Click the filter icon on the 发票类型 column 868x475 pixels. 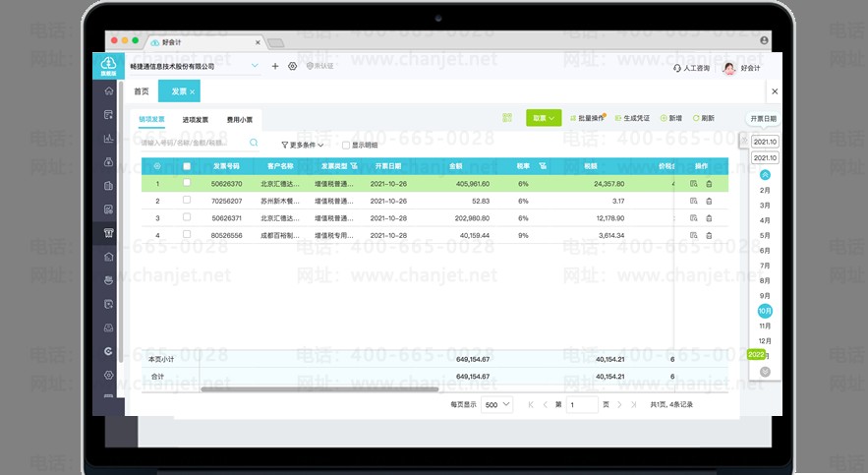(x=354, y=166)
